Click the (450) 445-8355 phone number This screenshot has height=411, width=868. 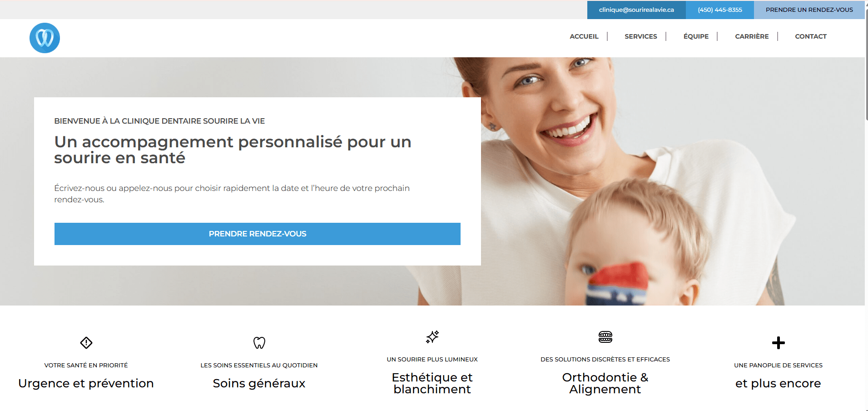(x=719, y=10)
